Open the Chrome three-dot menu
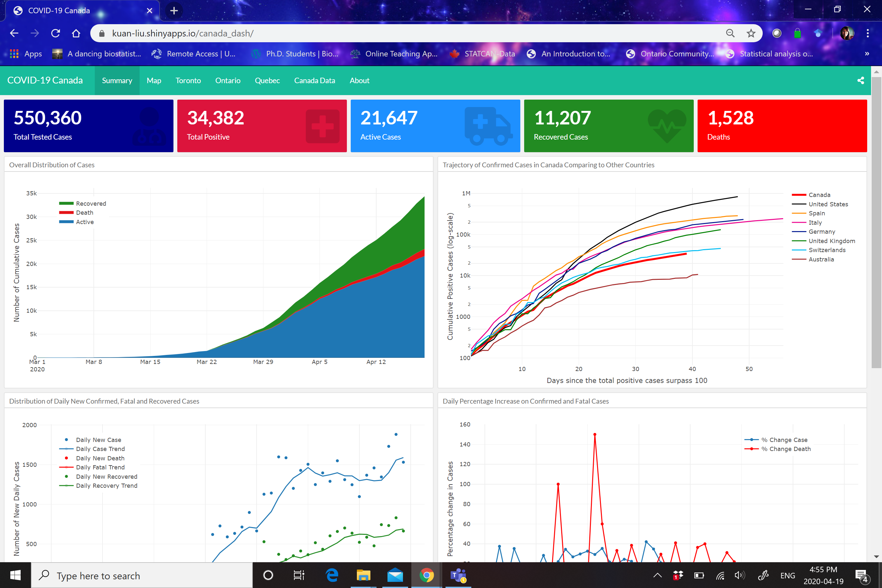The image size is (882, 588). pos(867,34)
